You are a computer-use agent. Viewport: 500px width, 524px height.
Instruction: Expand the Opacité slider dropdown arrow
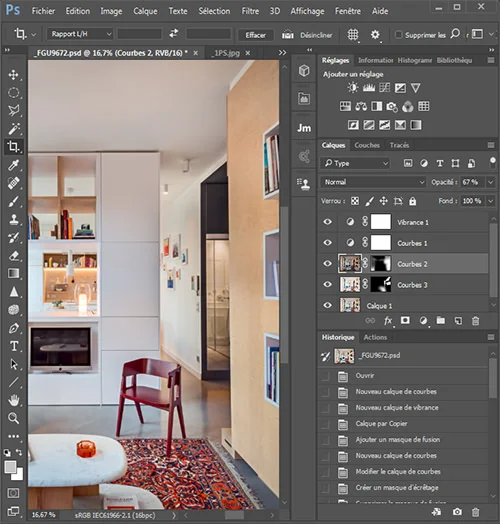[x=490, y=182]
